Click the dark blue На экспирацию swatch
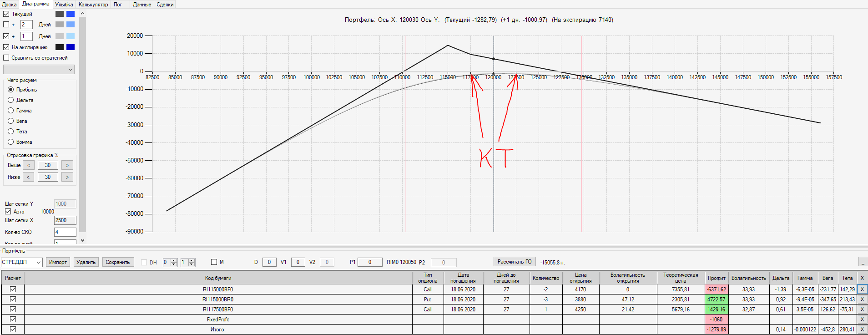Image resolution: width=868 pixels, height=335 pixels. pyautogui.click(x=71, y=47)
